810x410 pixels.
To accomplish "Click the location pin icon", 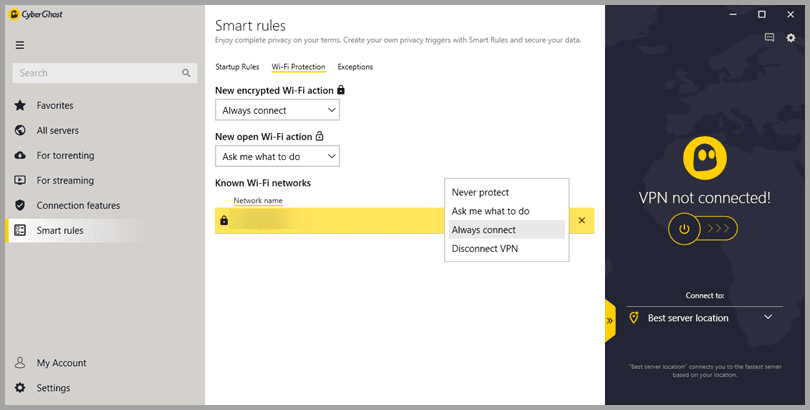I will (x=633, y=318).
